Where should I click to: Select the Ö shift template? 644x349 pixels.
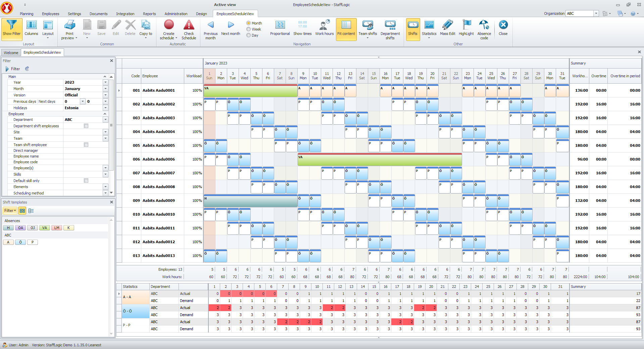20,242
